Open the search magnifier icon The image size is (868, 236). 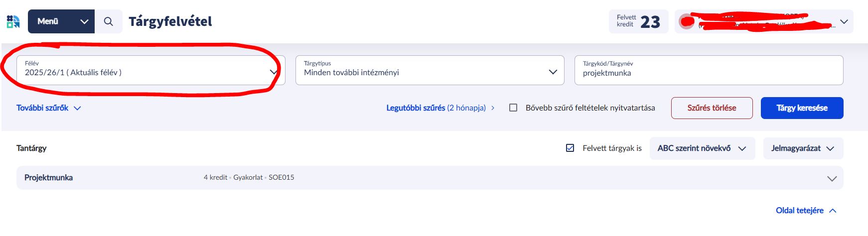coord(108,21)
